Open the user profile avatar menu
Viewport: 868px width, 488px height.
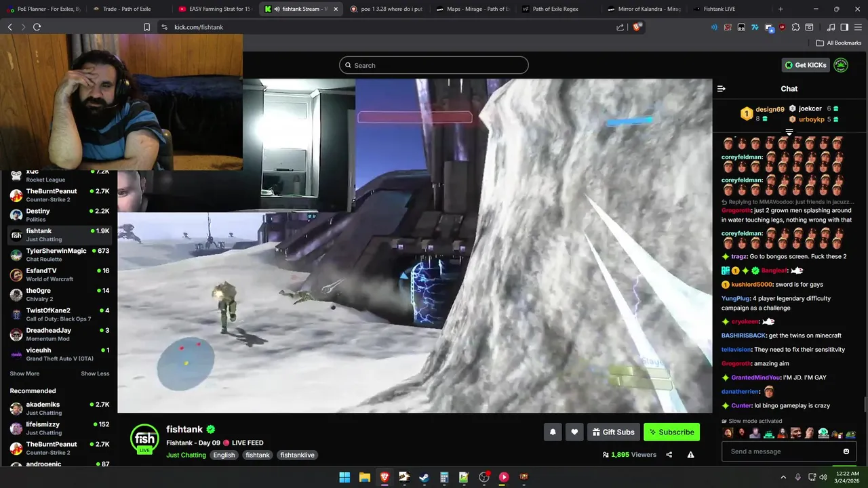[x=841, y=65]
